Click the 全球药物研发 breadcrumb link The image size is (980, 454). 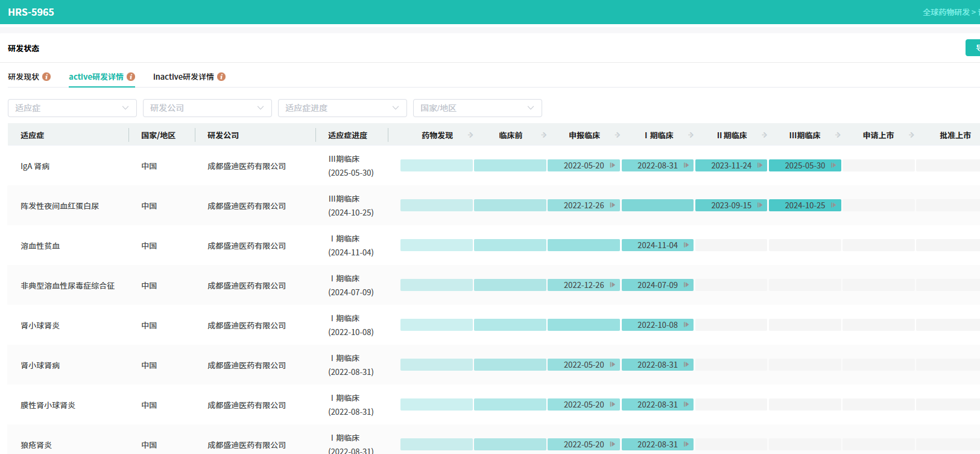click(946, 12)
